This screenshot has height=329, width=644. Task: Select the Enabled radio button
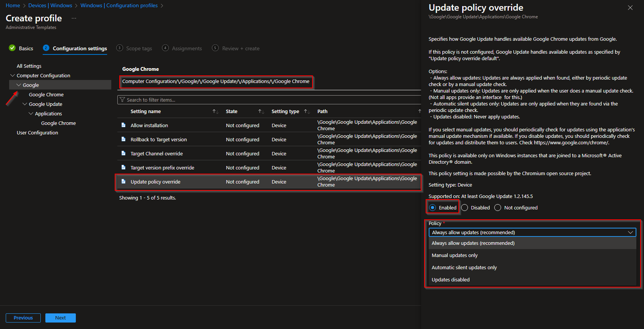coord(433,208)
